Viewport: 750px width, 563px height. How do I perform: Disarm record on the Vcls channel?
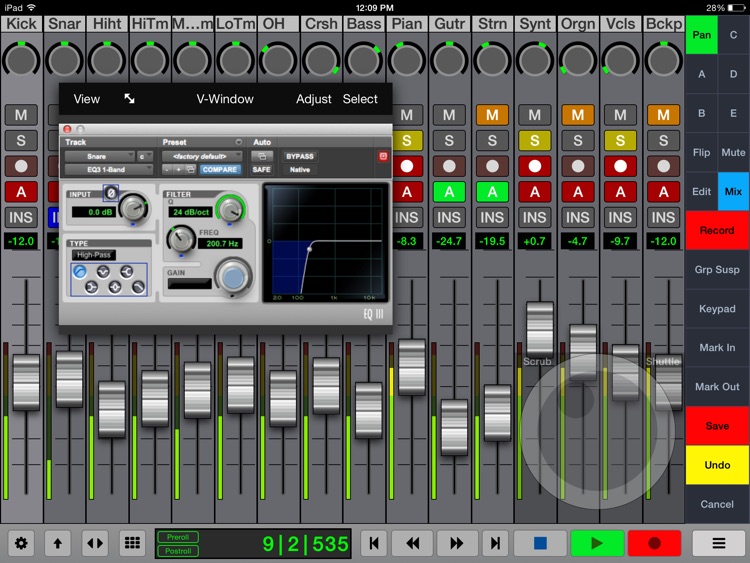[620, 166]
